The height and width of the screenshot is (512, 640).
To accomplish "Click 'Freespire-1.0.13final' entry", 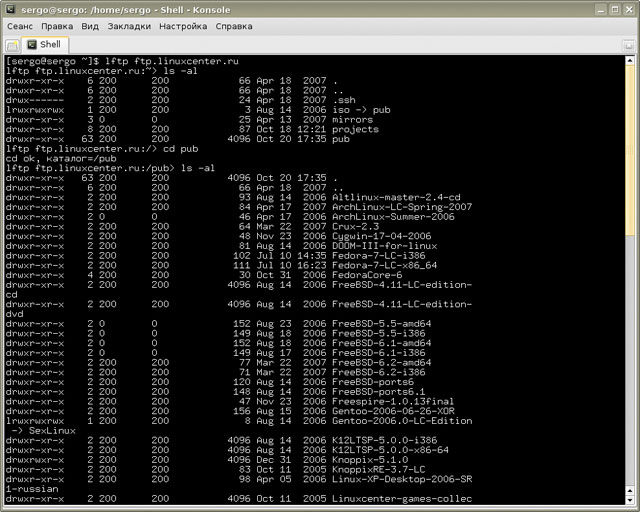I will [x=393, y=402].
